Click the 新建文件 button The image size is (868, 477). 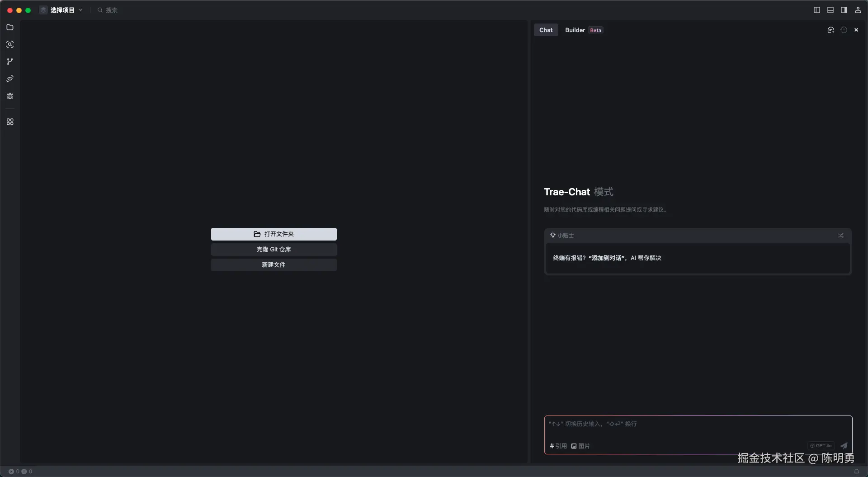(x=274, y=265)
